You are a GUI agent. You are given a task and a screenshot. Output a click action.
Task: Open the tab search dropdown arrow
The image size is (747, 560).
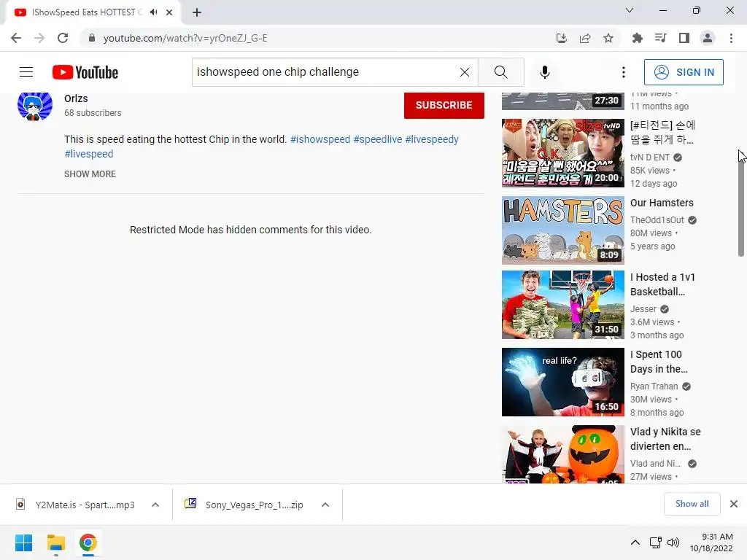coord(630,10)
